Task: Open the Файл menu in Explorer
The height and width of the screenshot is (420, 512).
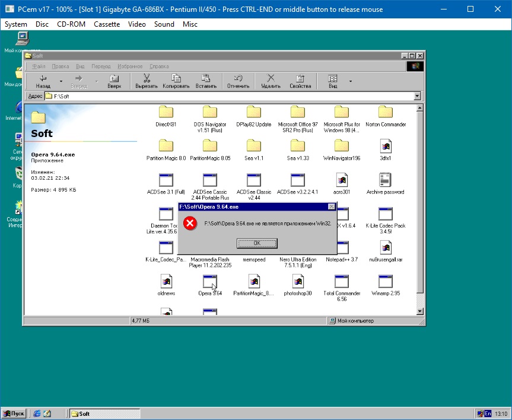Action: [x=39, y=66]
